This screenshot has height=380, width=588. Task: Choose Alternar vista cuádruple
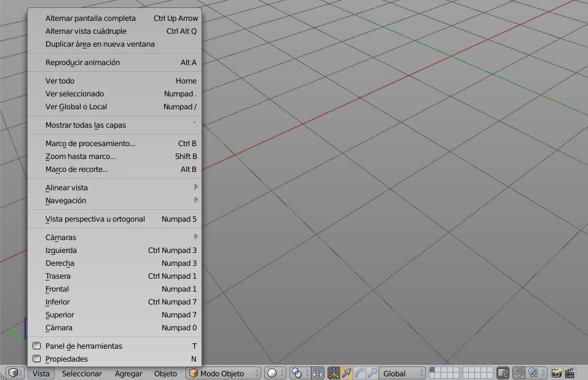click(115, 31)
